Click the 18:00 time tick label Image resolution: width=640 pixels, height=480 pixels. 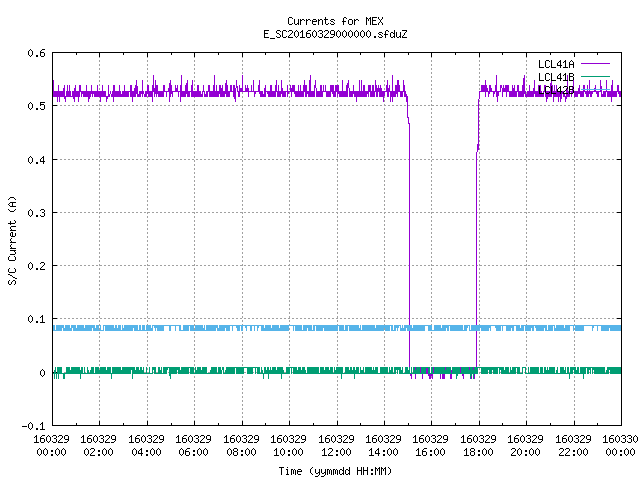pyautogui.click(x=478, y=453)
